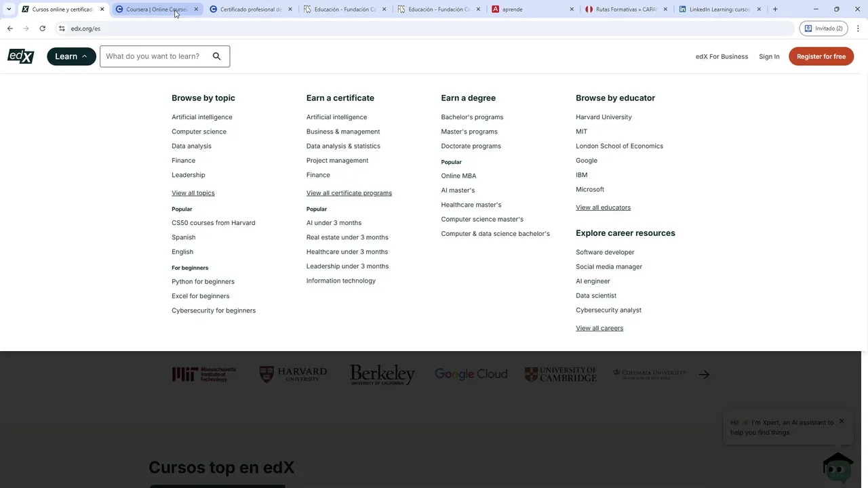Switch to Rutas Formativas CAPAC tab

click(626, 9)
